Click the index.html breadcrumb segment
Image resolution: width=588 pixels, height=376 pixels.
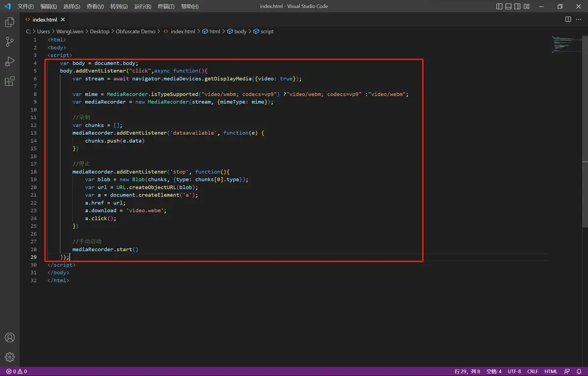point(179,31)
